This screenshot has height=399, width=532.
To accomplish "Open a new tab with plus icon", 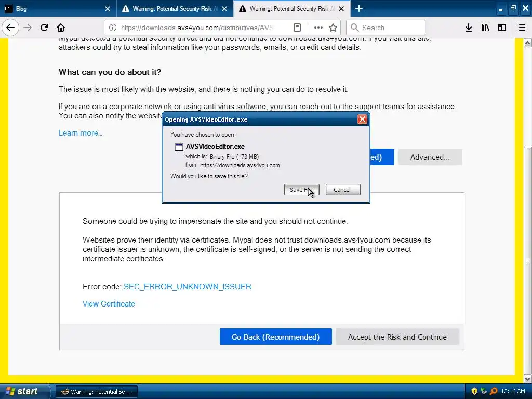I will (x=358, y=8).
